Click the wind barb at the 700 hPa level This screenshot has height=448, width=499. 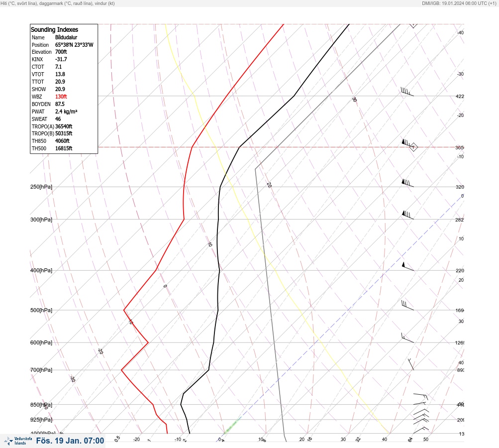[x=411, y=364]
